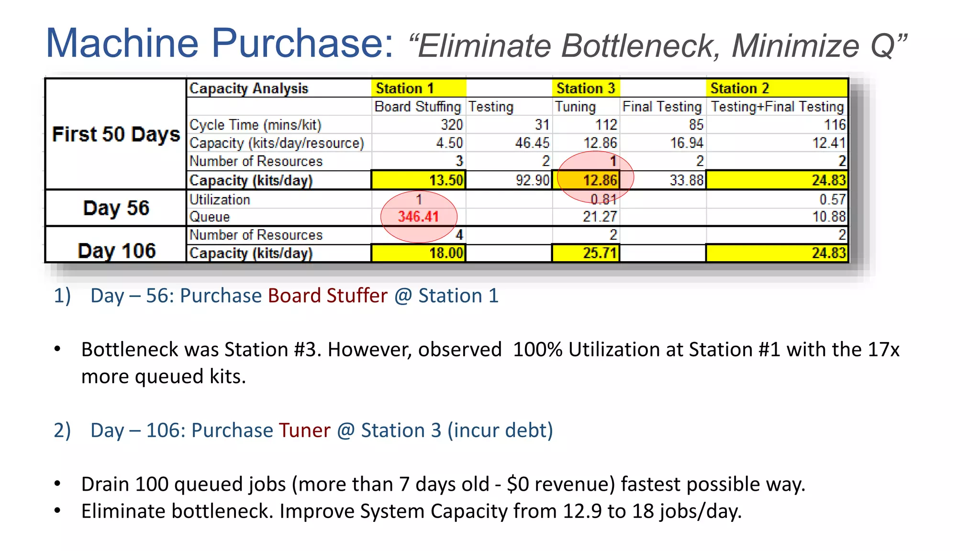
Task: Click the red circled queue value 346.41
Action: tap(418, 217)
